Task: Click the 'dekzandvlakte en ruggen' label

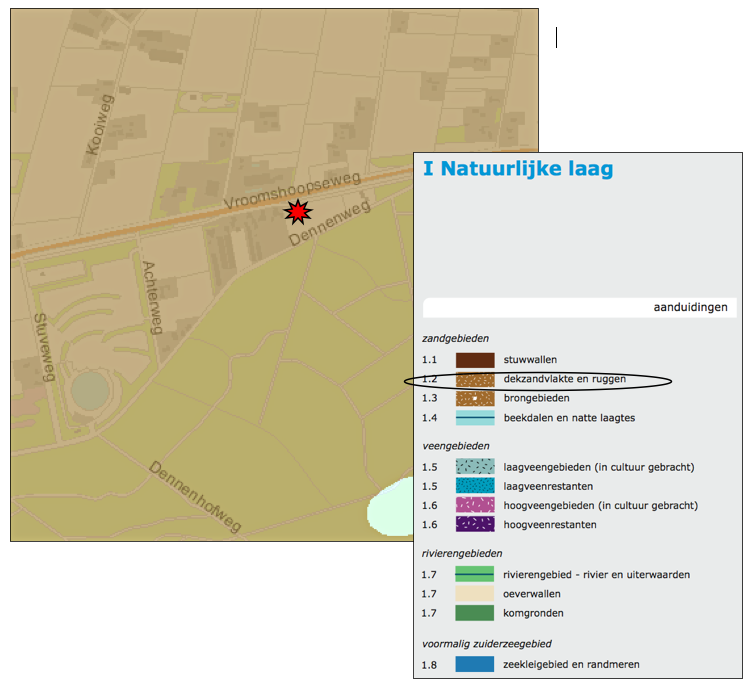Action: pyautogui.click(x=565, y=379)
